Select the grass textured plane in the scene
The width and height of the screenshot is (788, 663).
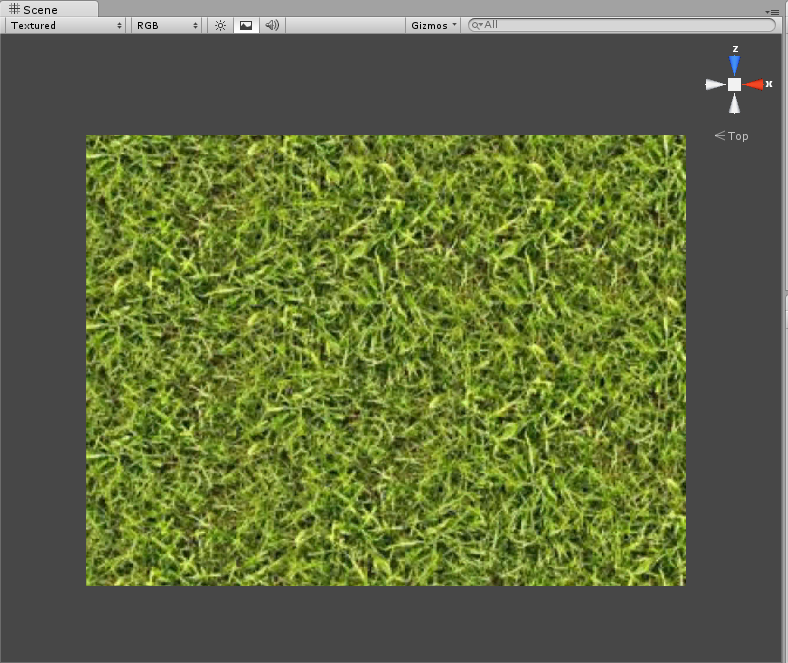385,360
